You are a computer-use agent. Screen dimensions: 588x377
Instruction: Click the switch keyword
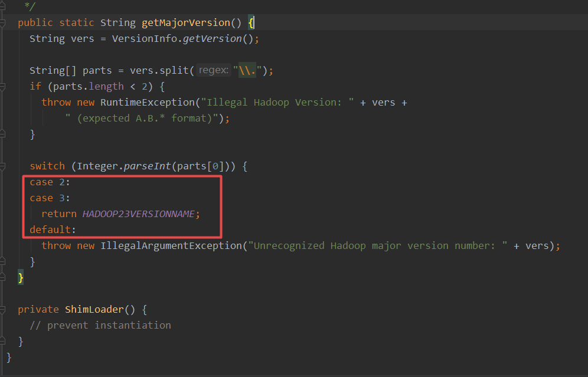pyautogui.click(x=47, y=166)
